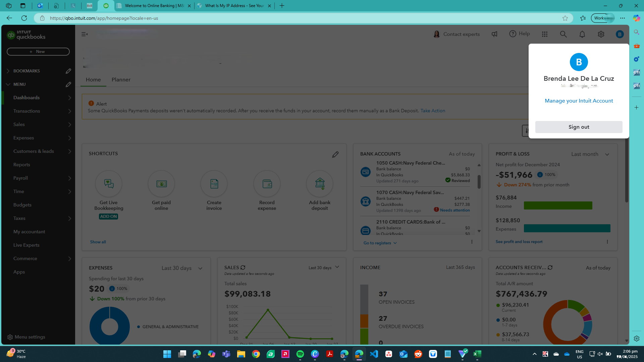
Task: Open See profit and loss report link
Action: [519, 242]
